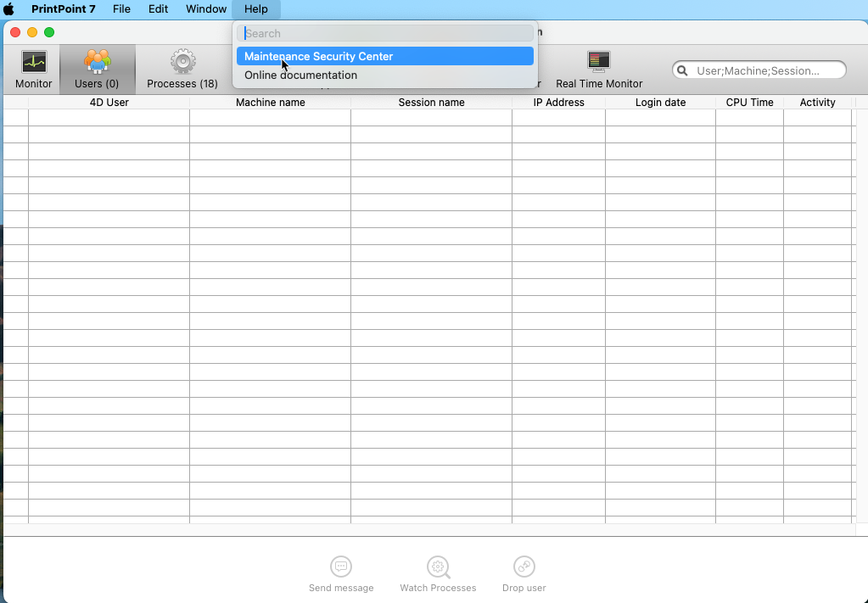This screenshot has height=603, width=868.
Task: Sort by the Activity column header
Action: pyautogui.click(x=818, y=103)
